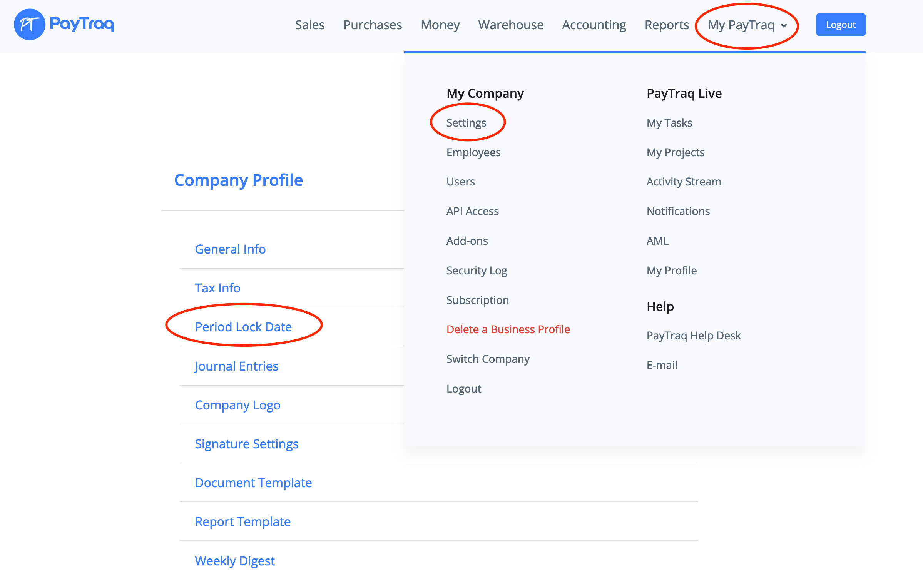The height and width of the screenshot is (588, 923).
Task: Open the Security Log entry
Action: click(x=477, y=271)
